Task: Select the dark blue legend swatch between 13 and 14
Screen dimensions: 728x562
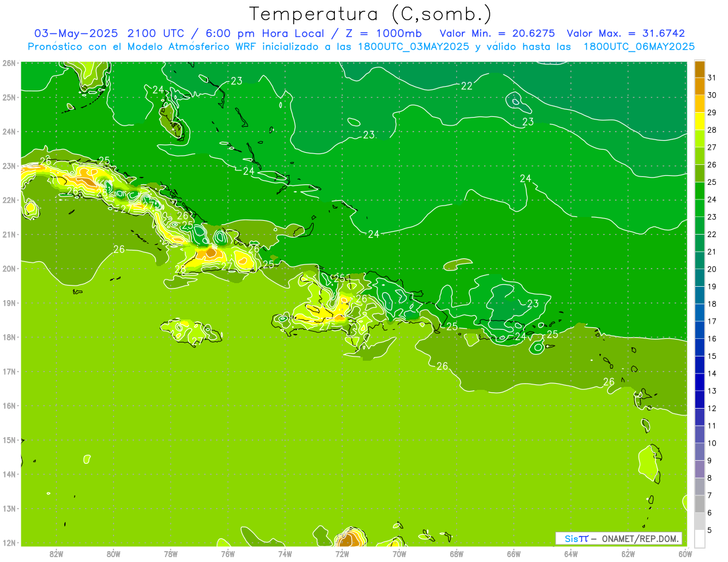Action: (699, 383)
